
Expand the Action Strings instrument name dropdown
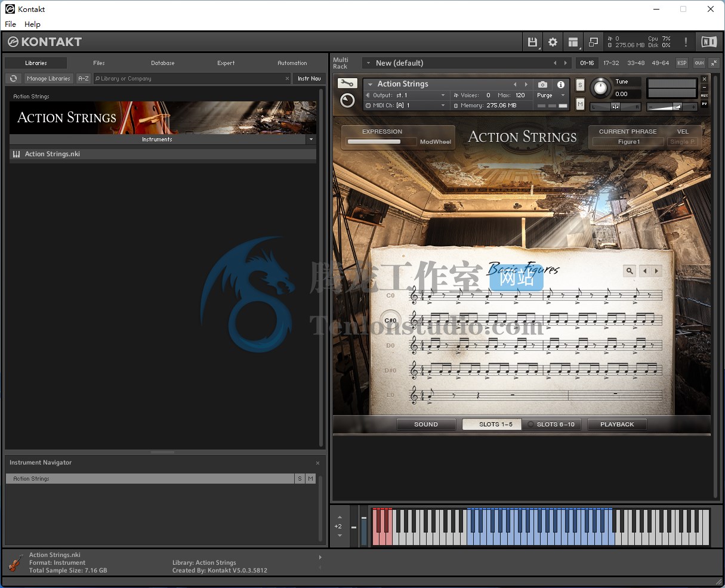[x=370, y=84]
